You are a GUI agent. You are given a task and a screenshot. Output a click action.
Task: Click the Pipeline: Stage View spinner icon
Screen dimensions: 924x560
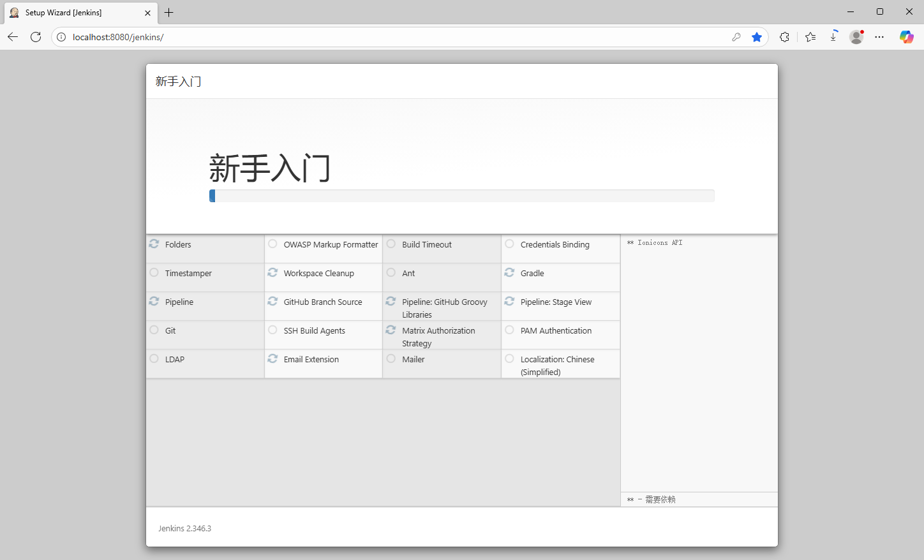[x=509, y=301]
